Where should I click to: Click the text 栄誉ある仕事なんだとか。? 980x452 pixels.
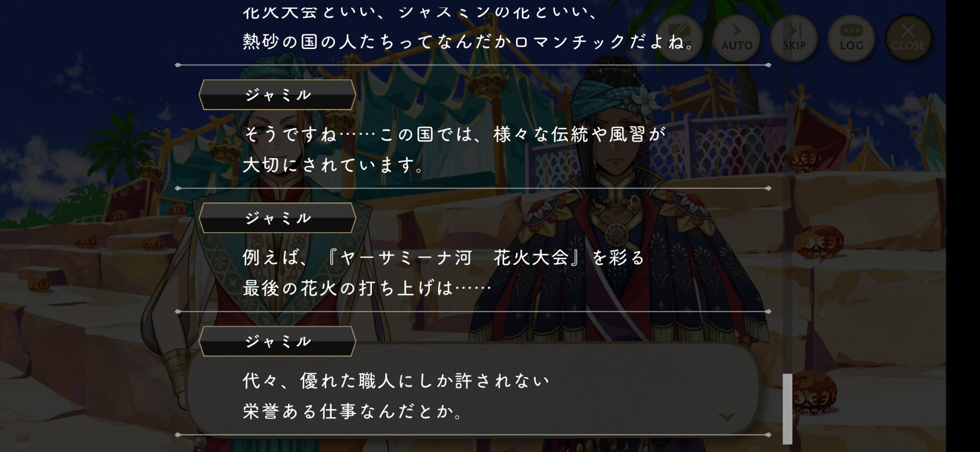(353, 411)
